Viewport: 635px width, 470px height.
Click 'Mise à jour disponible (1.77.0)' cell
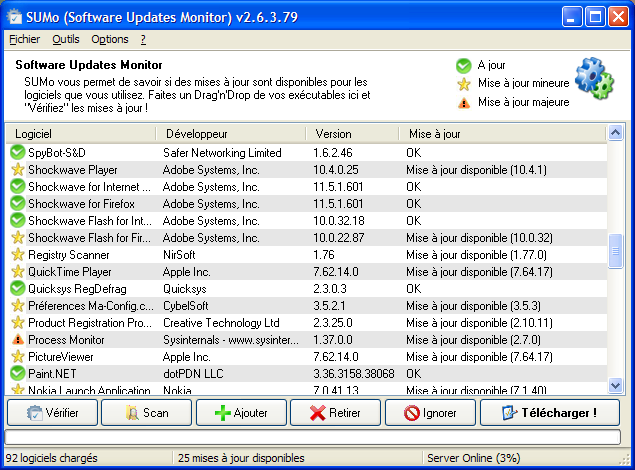(x=476, y=255)
